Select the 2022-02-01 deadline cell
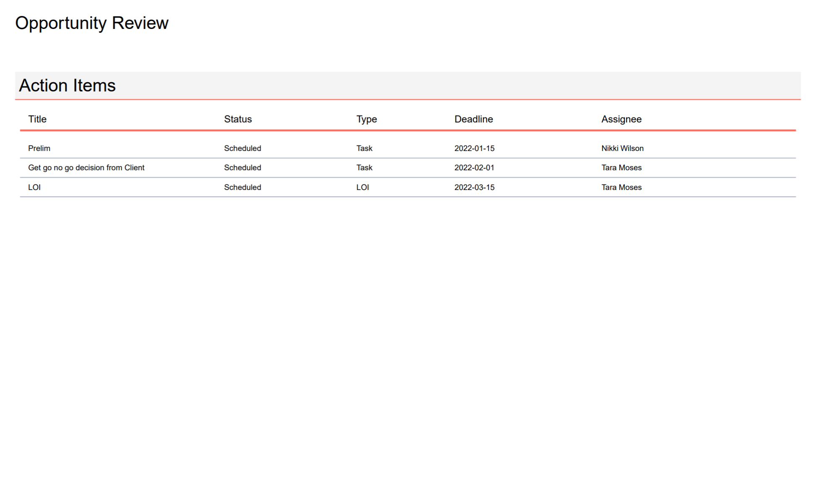This screenshot has width=815, height=504. click(x=474, y=168)
